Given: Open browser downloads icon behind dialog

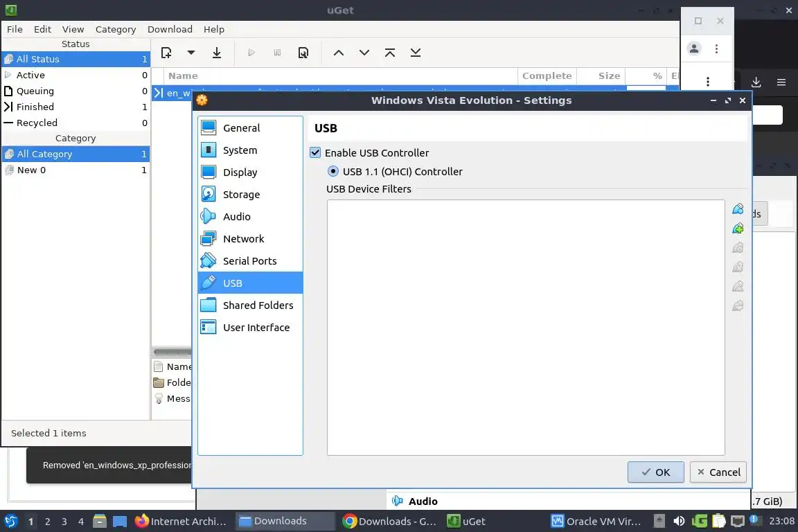Looking at the screenshot, I should tap(756, 82).
